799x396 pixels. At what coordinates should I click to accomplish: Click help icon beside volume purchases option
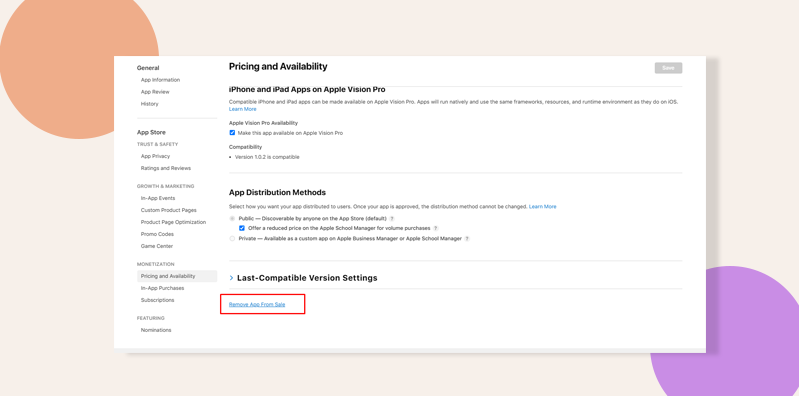[436, 228]
